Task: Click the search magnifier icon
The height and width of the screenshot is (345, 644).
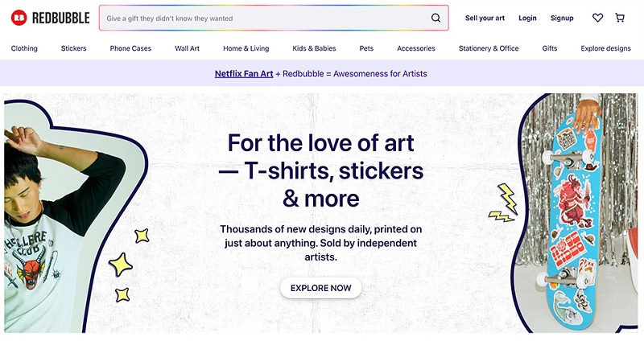Action: (436, 18)
